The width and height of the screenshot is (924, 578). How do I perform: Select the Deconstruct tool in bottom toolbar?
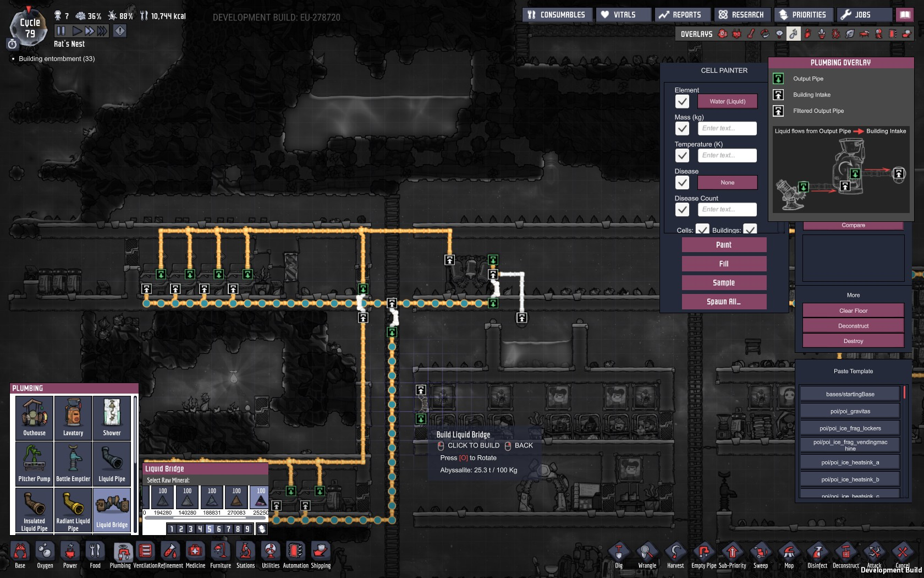click(x=846, y=555)
